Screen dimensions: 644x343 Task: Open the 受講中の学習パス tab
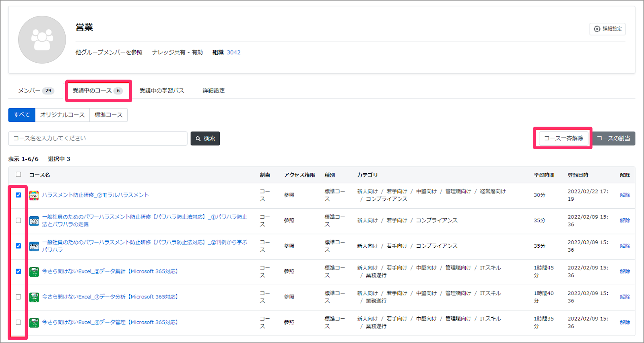pos(162,90)
